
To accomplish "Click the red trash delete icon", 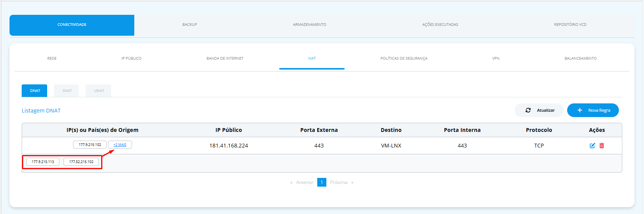I will coord(602,146).
